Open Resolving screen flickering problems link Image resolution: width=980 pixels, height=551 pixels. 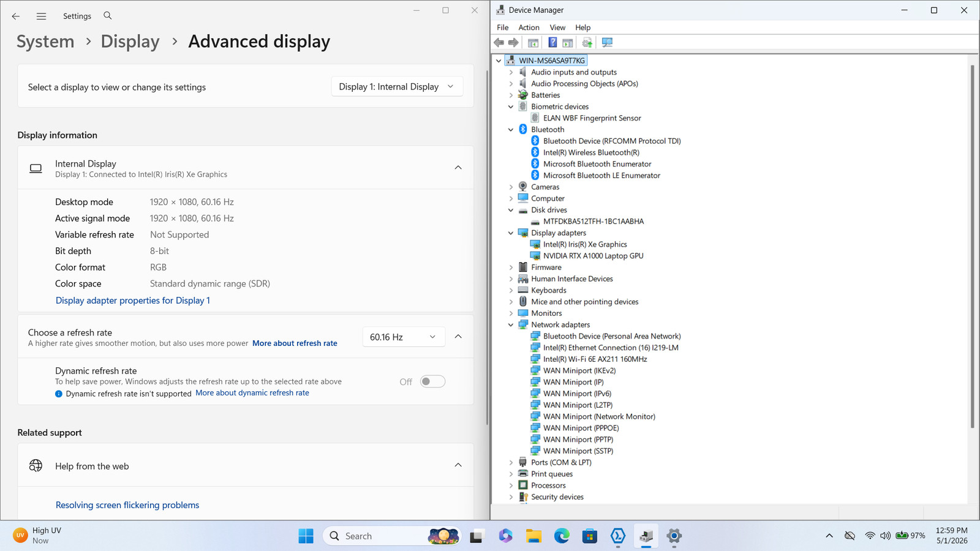pos(127,505)
